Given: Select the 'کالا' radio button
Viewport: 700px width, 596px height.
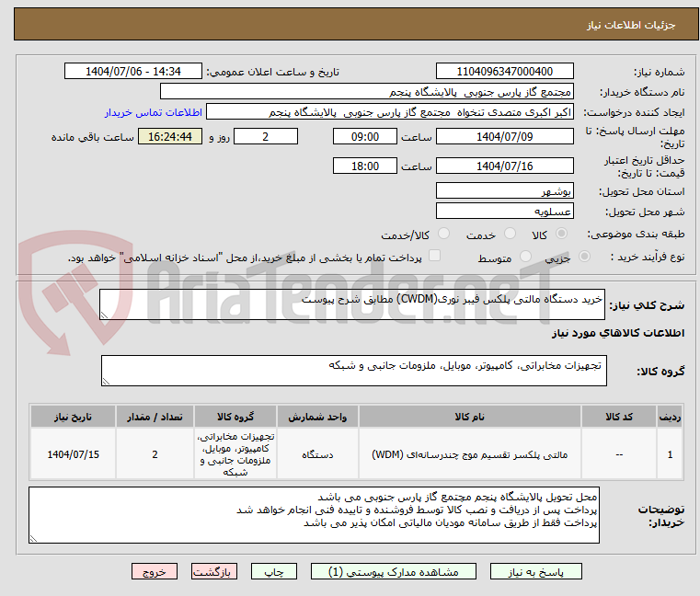Looking at the screenshot, I should tap(561, 234).
